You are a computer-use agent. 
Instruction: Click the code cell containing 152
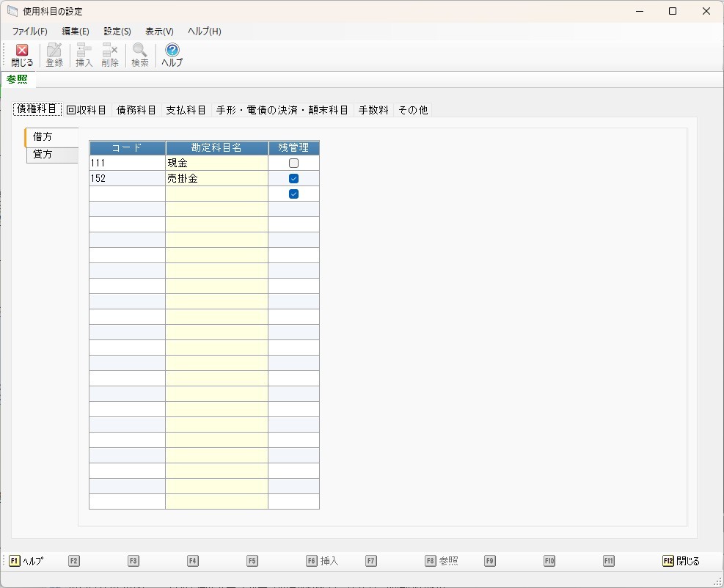pyautogui.click(x=127, y=179)
